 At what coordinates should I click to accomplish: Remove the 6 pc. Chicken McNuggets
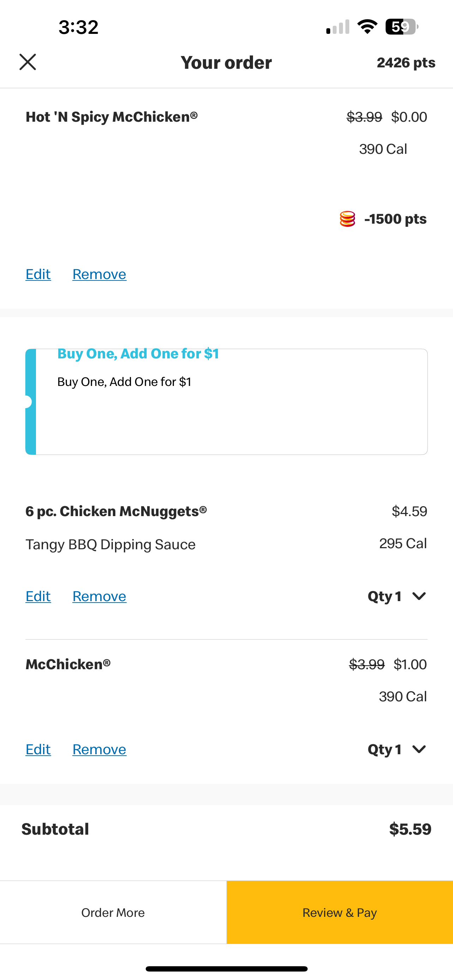(x=99, y=596)
